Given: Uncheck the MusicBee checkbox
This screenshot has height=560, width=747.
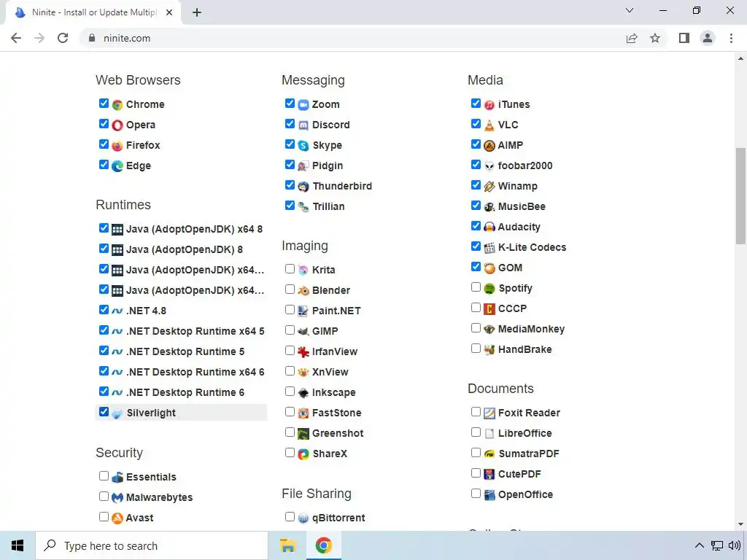Looking at the screenshot, I should coord(476,205).
